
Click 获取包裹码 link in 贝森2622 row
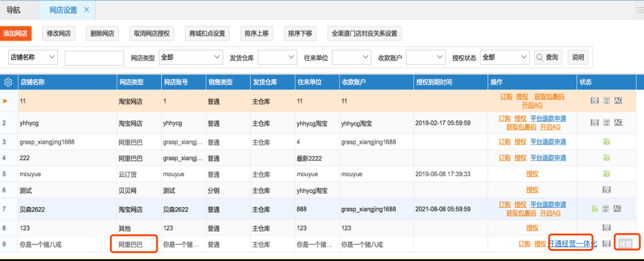[x=522, y=213]
